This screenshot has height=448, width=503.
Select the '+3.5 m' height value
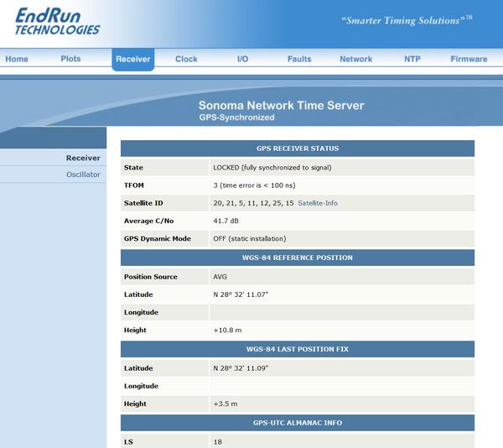226,404
